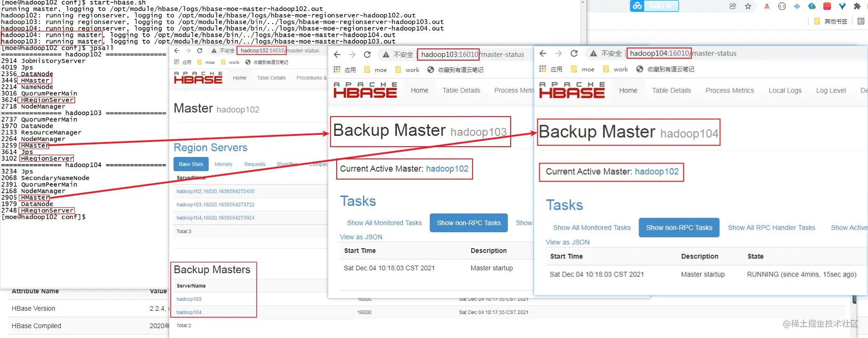The width and height of the screenshot is (868, 338).
Task: Select the Memory tab under Region Servers
Action: click(223, 164)
